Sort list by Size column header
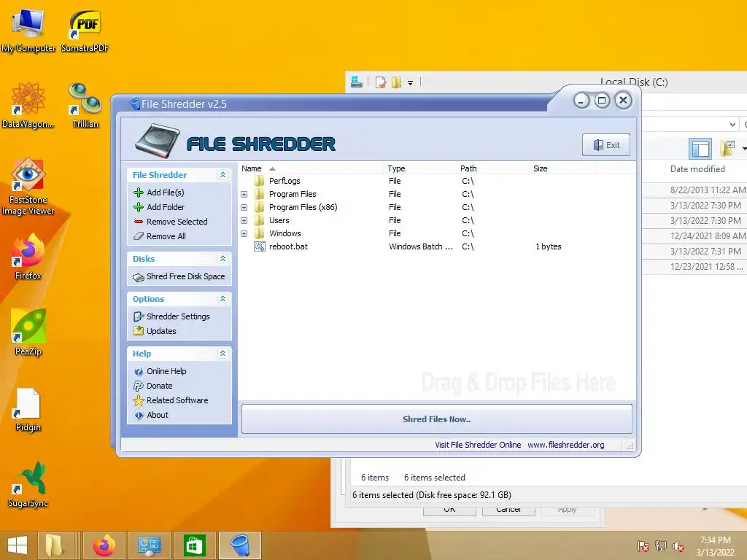The height and width of the screenshot is (560, 747). pyautogui.click(x=562, y=168)
